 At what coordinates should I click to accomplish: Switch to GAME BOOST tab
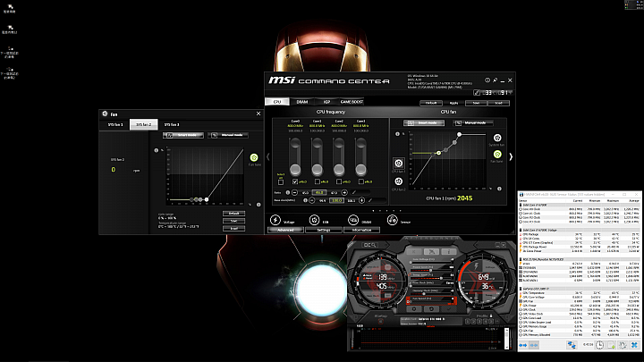(352, 101)
